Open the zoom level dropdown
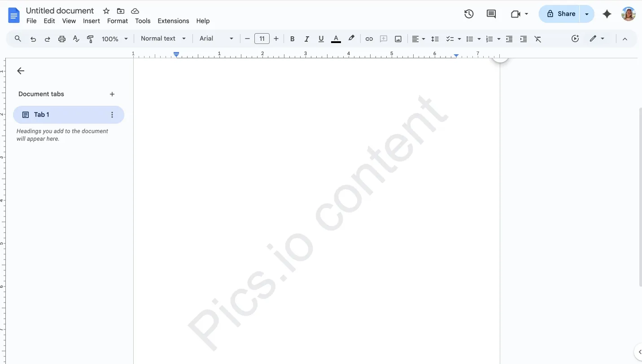 pos(114,39)
